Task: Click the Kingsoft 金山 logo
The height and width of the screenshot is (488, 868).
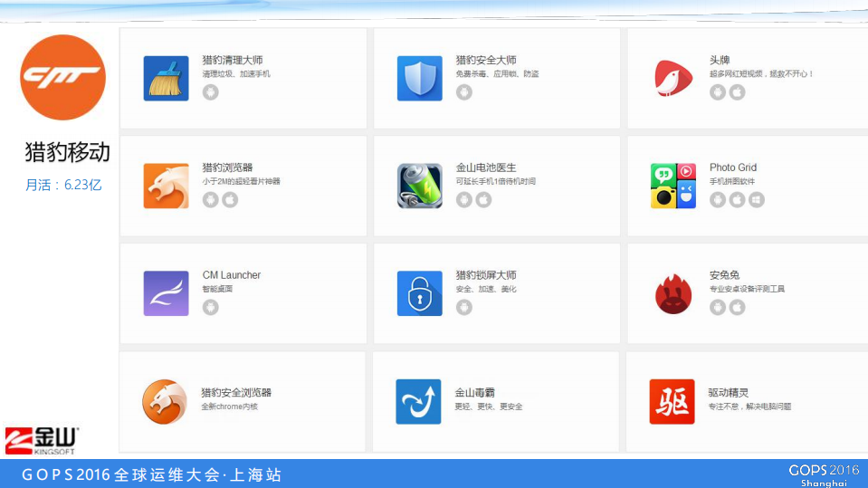Action: point(42,441)
